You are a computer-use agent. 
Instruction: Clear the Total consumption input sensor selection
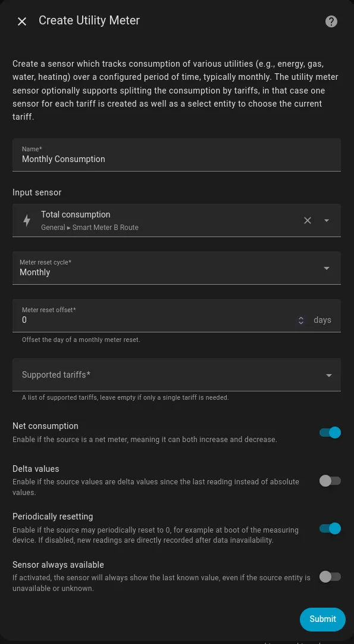[x=308, y=220]
